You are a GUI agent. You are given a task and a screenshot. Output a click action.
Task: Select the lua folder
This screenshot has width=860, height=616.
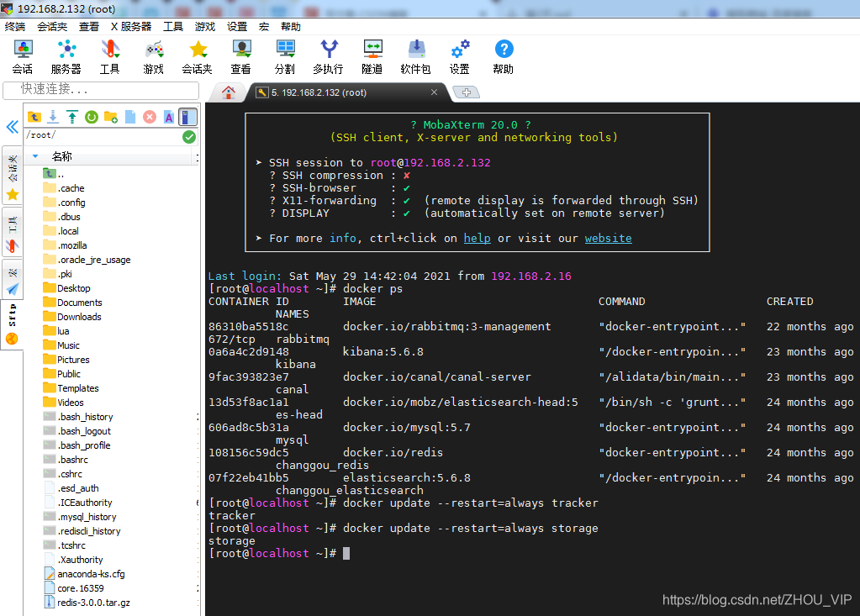(x=56, y=331)
